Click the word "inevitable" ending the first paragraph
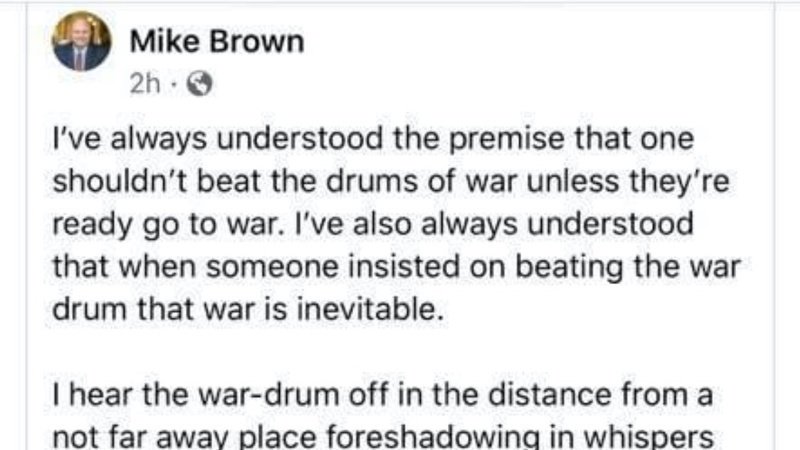 click(x=369, y=309)
